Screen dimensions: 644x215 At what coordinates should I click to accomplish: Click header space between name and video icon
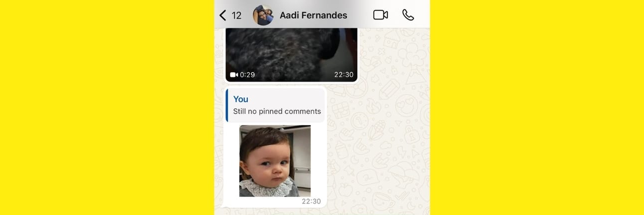pyautogui.click(x=360, y=15)
